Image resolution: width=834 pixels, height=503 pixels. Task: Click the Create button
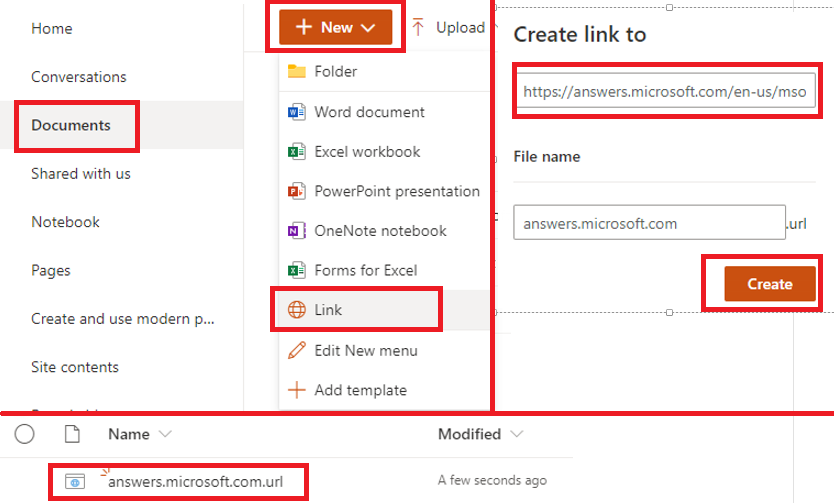click(770, 284)
